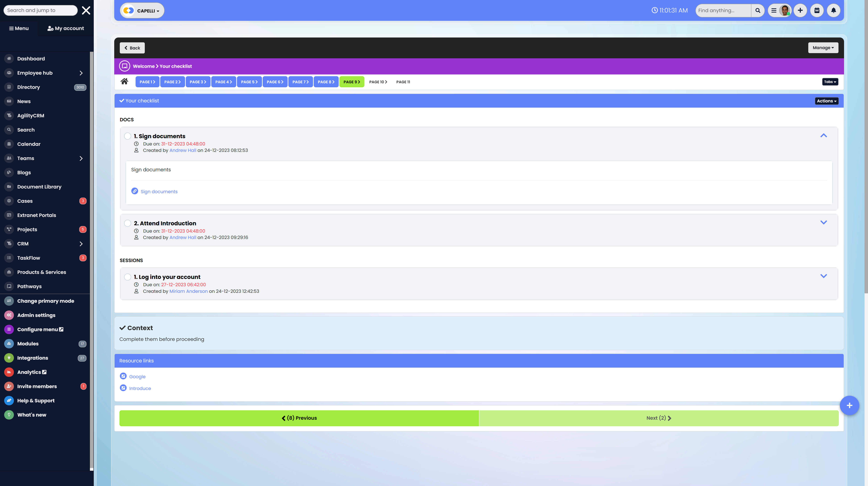Viewport: 868px width, 486px height.
Task: Click the user avatar in header
Action: coord(784,10)
